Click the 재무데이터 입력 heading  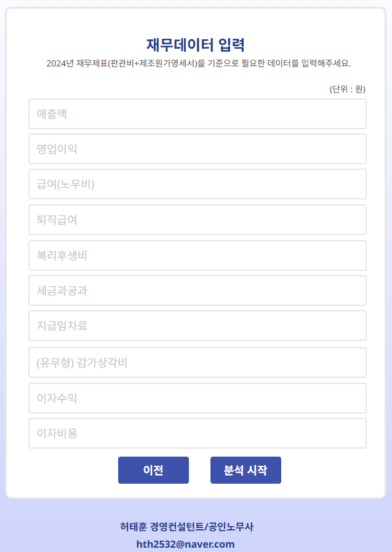tap(196, 45)
